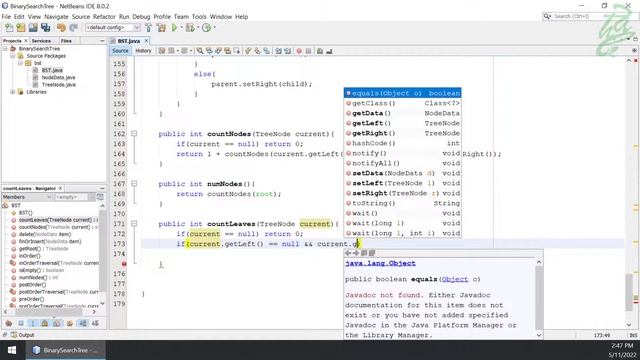Click the New File toolbar icon

(x=9, y=28)
